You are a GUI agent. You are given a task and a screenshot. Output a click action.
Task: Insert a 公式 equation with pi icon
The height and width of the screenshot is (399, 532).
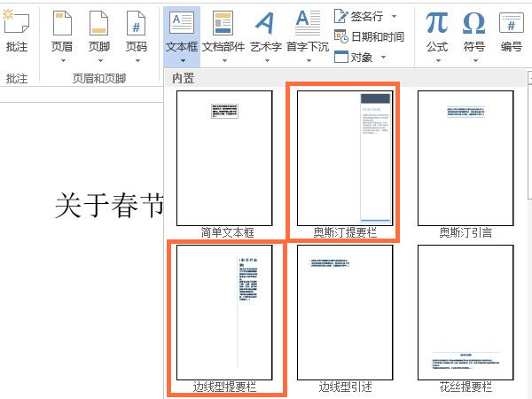pos(436,23)
